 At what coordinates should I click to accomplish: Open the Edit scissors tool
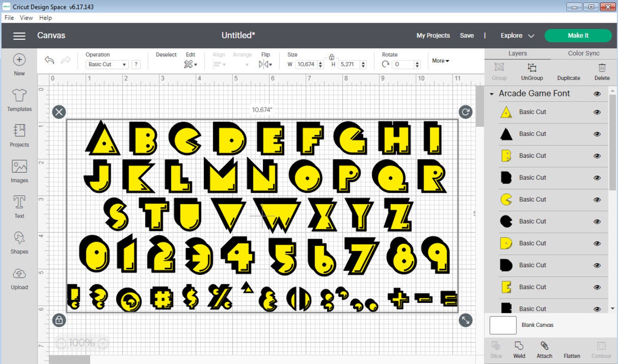[x=188, y=64]
